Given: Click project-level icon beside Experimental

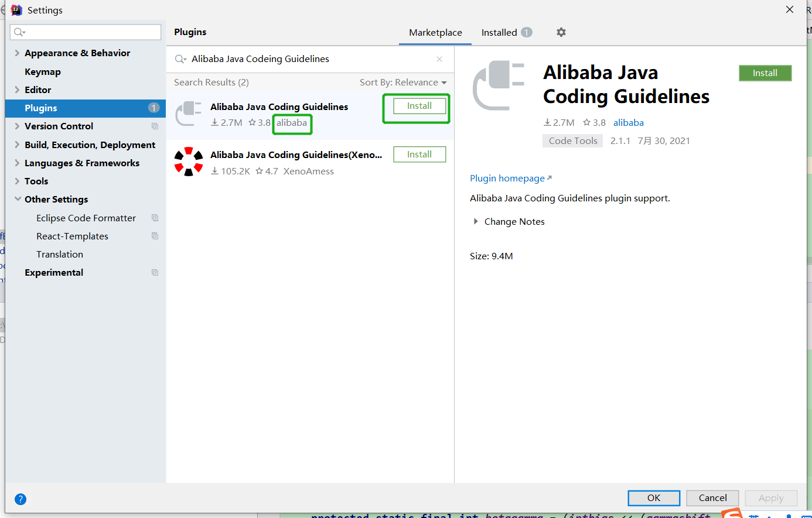Looking at the screenshot, I should coord(155,273).
